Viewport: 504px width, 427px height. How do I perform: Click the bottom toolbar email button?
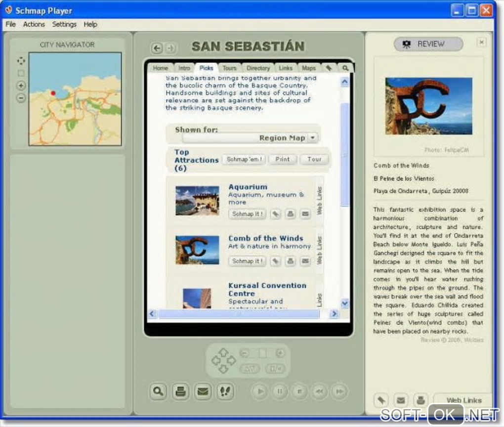[x=203, y=391]
